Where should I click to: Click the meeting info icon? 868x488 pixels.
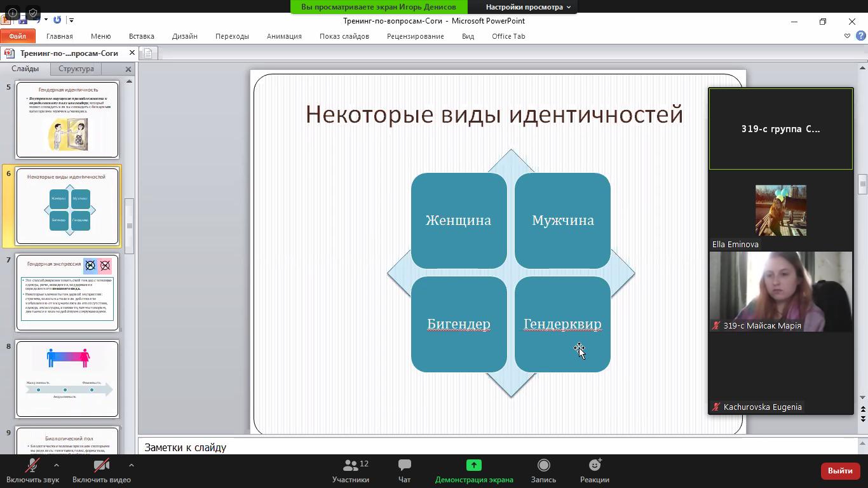coord(13,12)
